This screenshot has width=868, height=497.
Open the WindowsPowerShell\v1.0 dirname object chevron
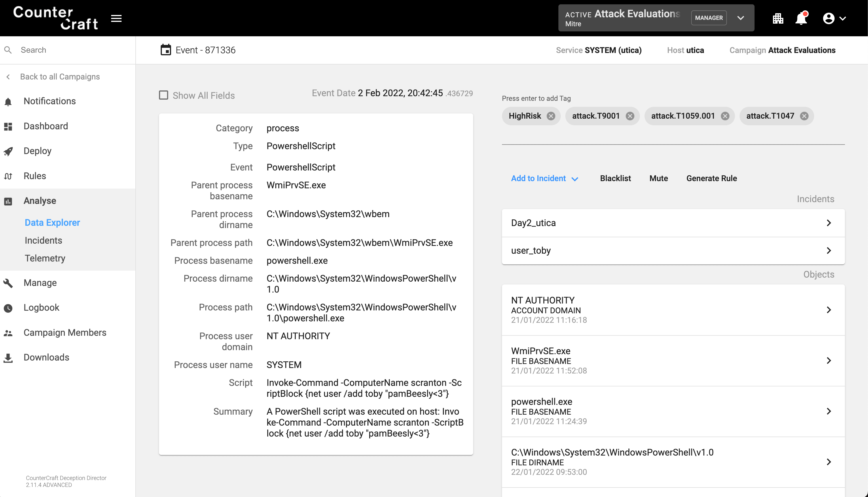(829, 462)
